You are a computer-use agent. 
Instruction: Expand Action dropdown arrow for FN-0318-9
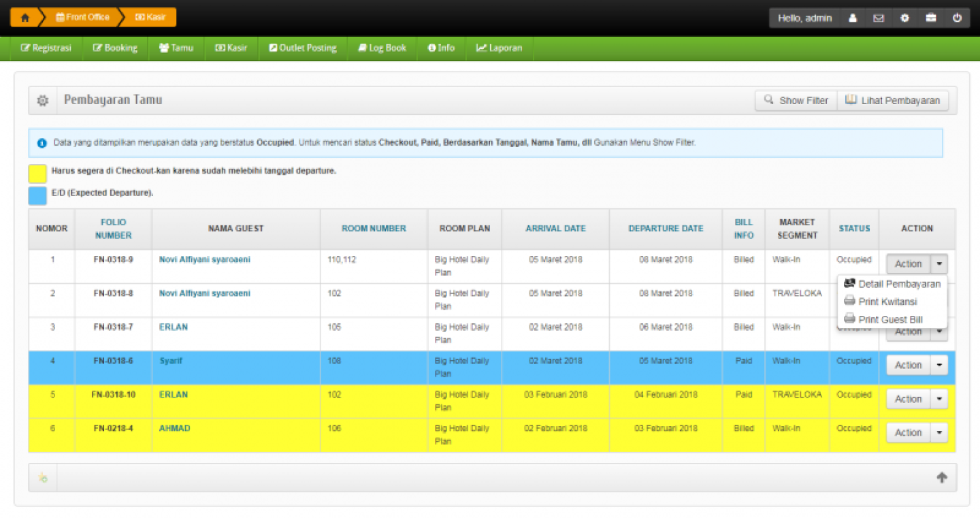pos(939,264)
